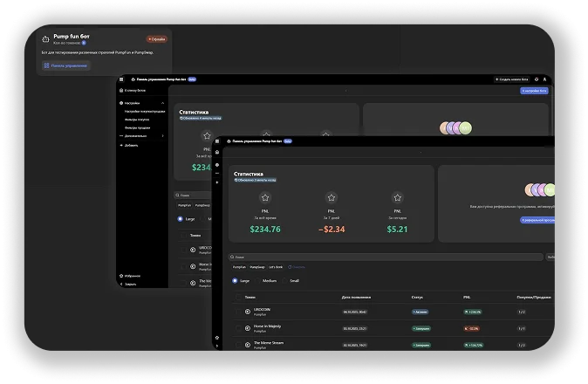Click the all-time PNL star in back window
The width and height of the screenshot is (588, 384).
[207, 136]
